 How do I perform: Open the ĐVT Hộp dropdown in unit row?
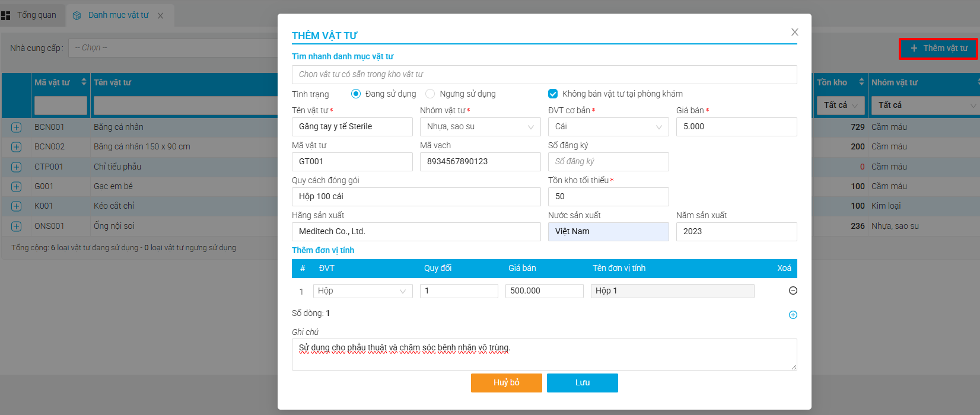pyautogui.click(x=363, y=291)
